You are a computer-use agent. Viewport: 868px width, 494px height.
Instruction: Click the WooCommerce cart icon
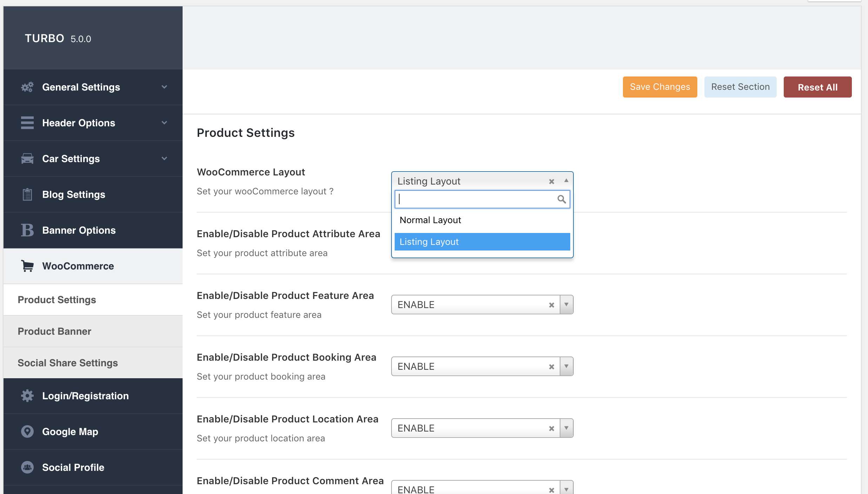(27, 266)
